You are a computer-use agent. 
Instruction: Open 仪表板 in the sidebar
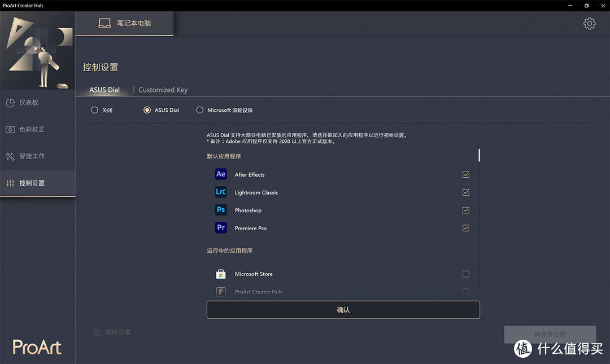[37, 103]
